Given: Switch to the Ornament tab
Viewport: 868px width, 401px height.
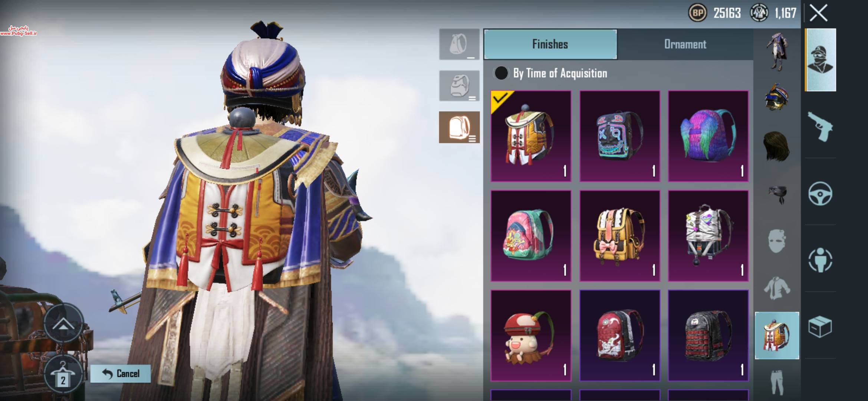Looking at the screenshot, I should point(685,44).
